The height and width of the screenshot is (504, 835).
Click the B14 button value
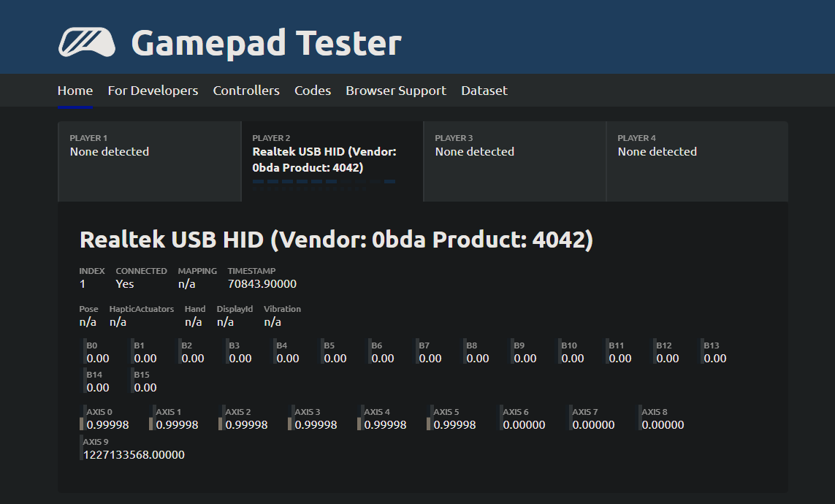point(98,388)
